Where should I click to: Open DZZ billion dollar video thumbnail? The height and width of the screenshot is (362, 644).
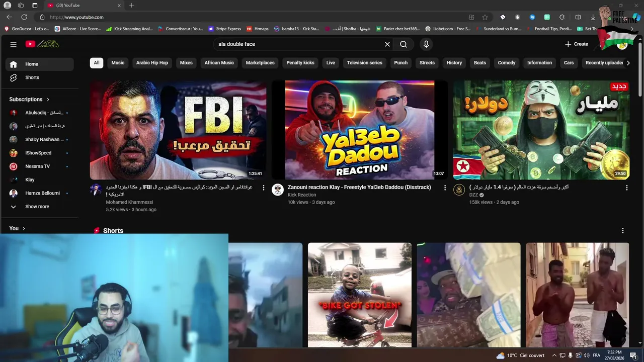541,130
